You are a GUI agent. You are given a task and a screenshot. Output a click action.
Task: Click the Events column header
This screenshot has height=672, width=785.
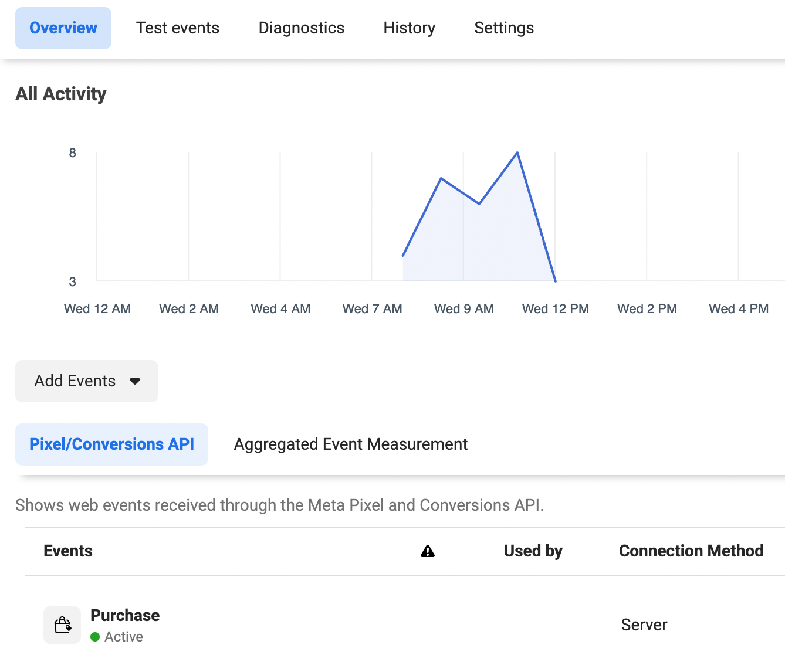tap(68, 551)
